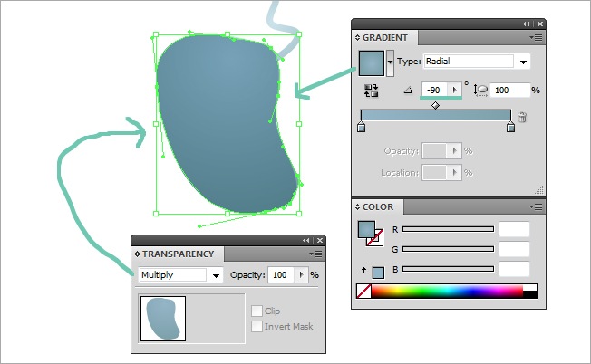This screenshot has height=364, width=591.
Task: Open the gradient swatch preset dropdown
Action: 390,63
